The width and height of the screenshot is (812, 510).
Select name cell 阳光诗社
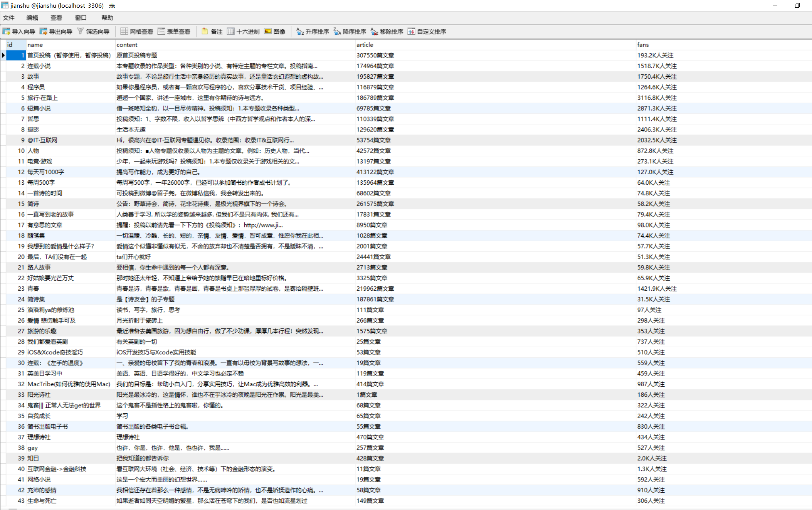click(x=71, y=395)
